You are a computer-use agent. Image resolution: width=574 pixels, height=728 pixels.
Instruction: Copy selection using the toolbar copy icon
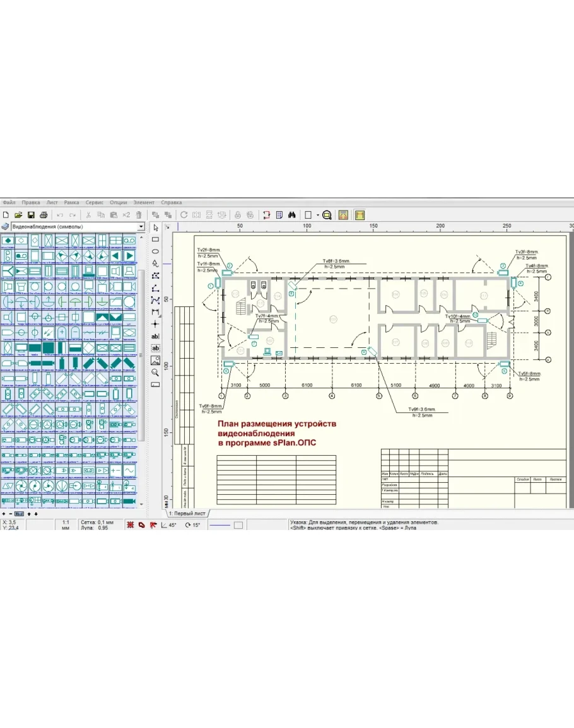click(x=101, y=215)
